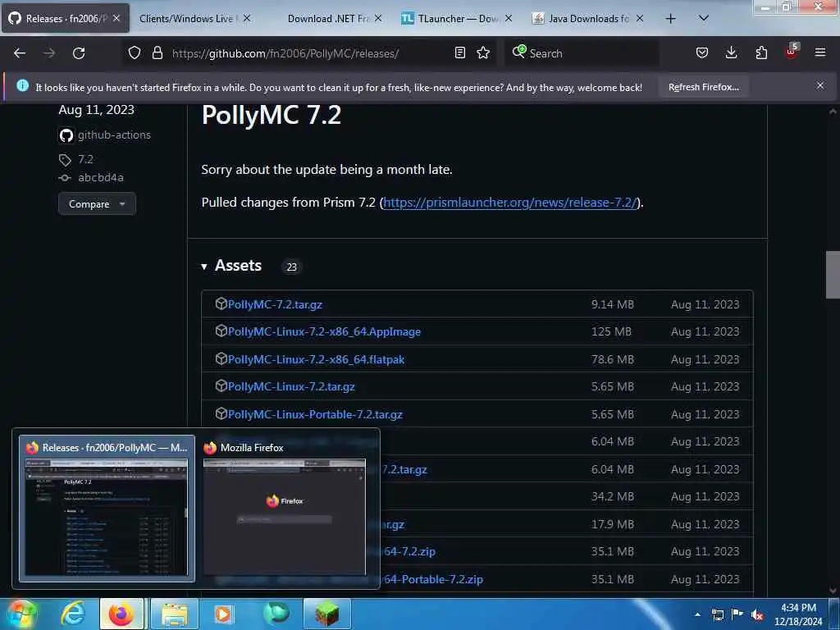Screen dimensions: 840x630
Task: Open the Compare dropdown
Action: pyautogui.click(x=97, y=204)
